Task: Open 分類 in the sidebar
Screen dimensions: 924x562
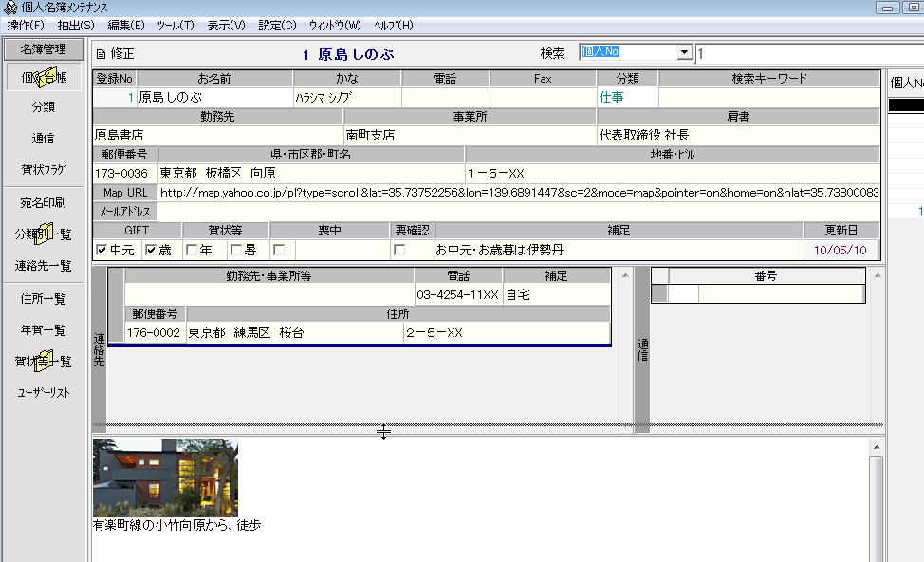Action: point(44,106)
